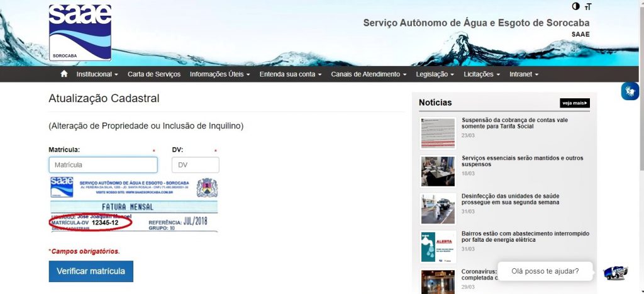Click the 'veja mais' news button

pos(574,103)
